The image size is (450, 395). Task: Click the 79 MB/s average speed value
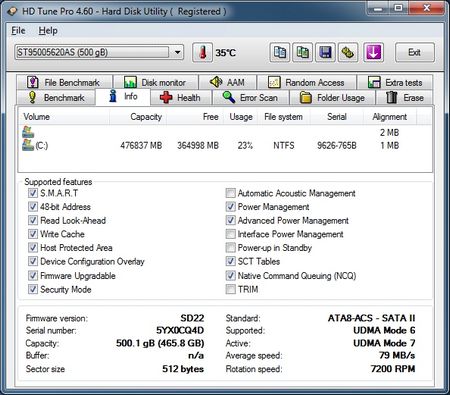397,355
